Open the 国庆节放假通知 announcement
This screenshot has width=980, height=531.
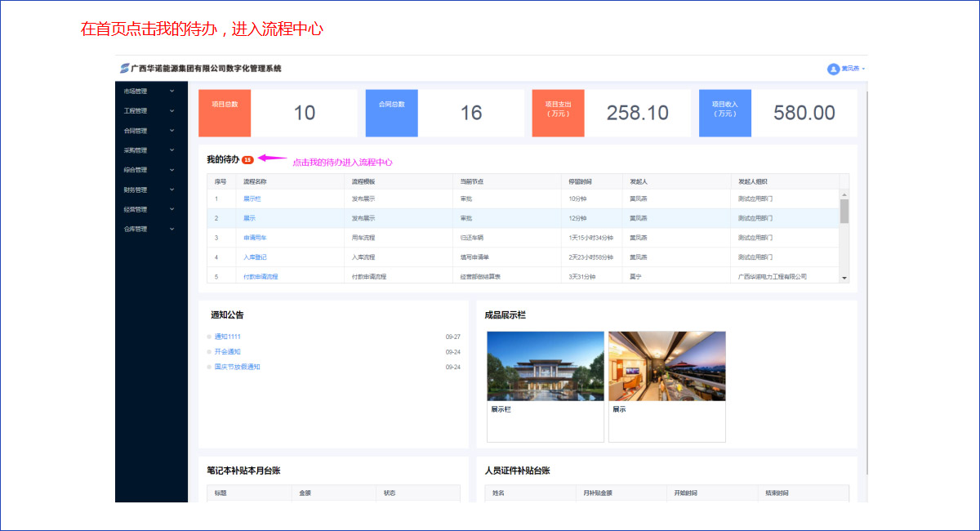coord(238,367)
